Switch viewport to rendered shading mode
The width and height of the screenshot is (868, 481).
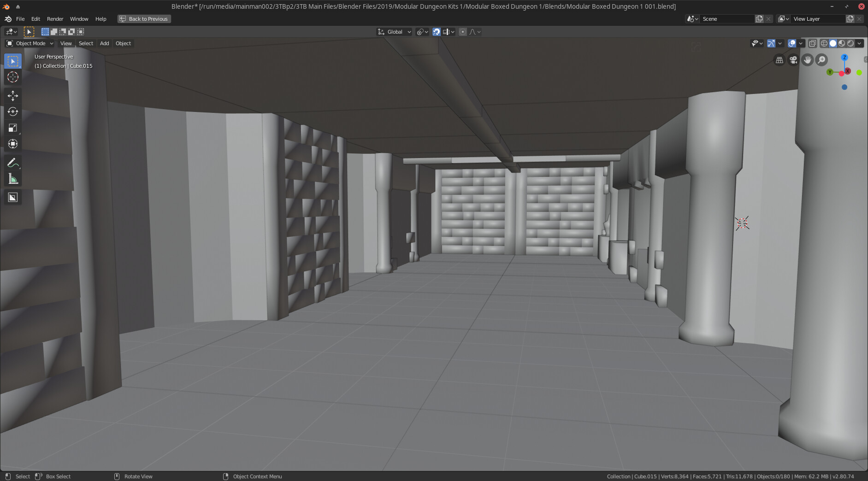(850, 43)
